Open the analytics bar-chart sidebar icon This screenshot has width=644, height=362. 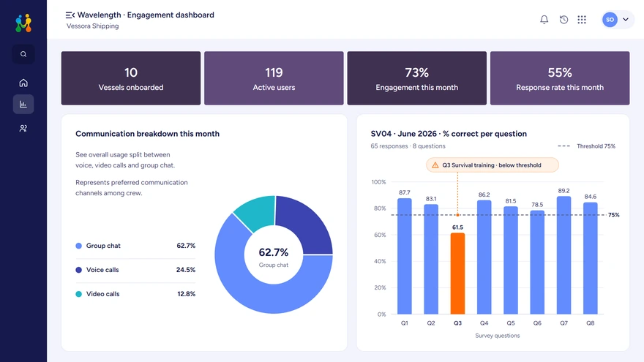[23, 105]
